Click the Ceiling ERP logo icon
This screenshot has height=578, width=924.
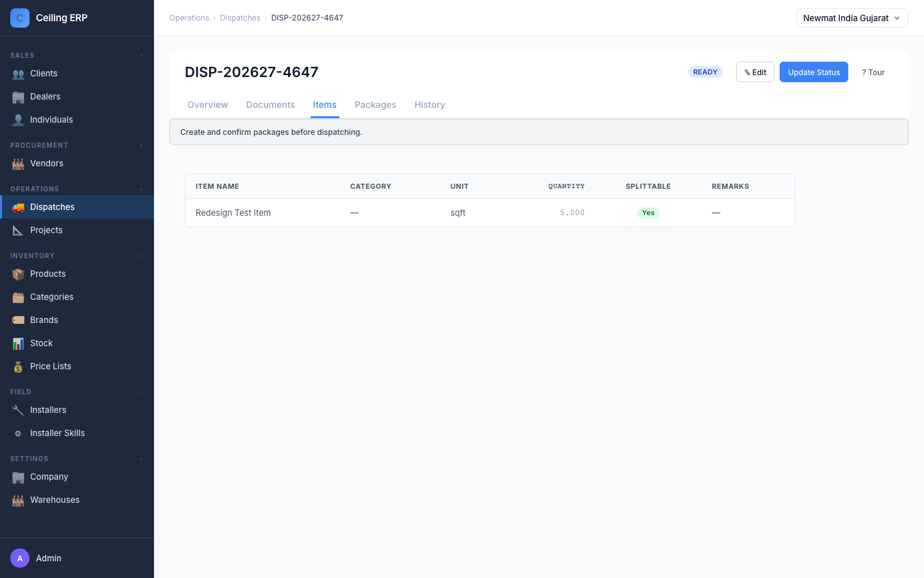coord(20,18)
